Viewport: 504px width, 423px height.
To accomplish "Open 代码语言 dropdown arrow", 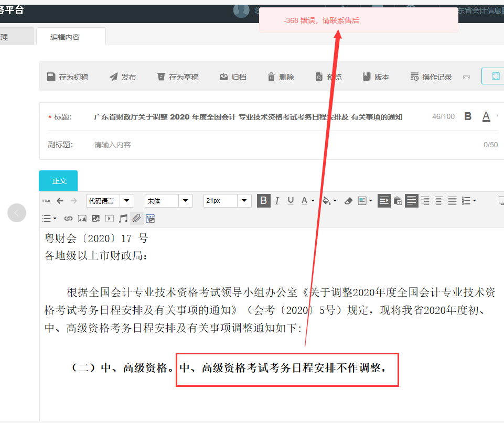I will click(x=126, y=201).
